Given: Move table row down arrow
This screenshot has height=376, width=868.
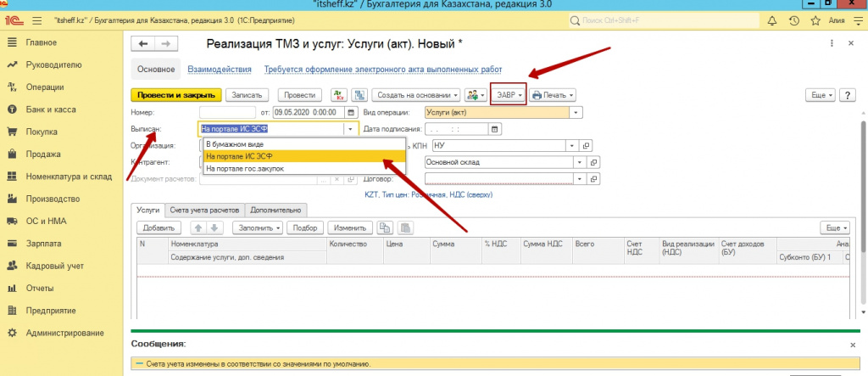Looking at the screenshot, I should tap(214, 227).
